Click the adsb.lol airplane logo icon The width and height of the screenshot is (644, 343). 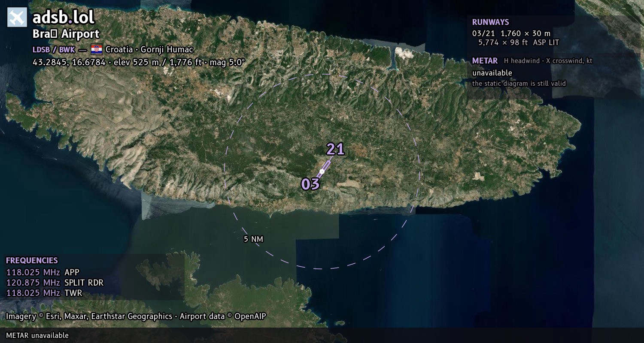click(17, 17)
